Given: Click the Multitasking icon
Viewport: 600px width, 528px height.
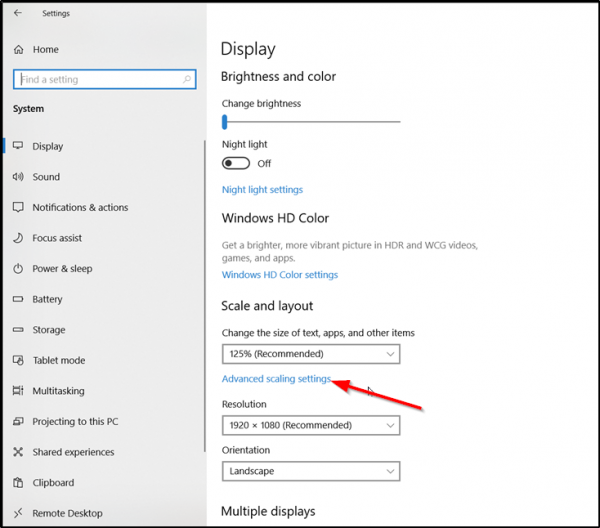Looking at the screenshot, I should tap(18, 391).
